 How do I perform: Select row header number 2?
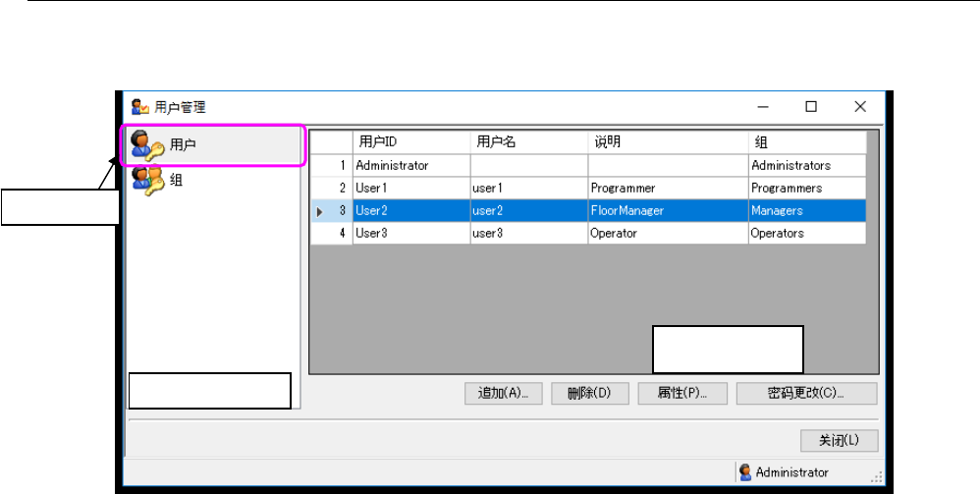click(x=332, y=189)
